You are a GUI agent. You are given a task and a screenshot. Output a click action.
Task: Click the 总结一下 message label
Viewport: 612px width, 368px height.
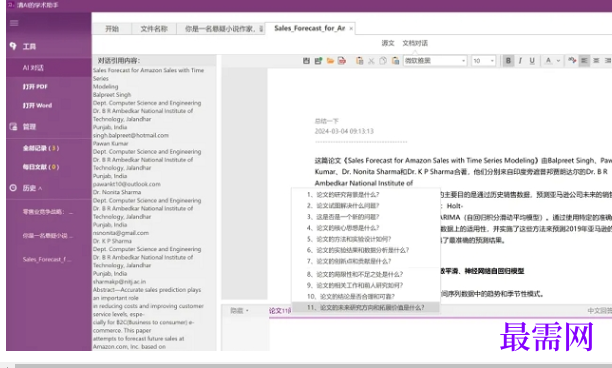click(326, 121)
